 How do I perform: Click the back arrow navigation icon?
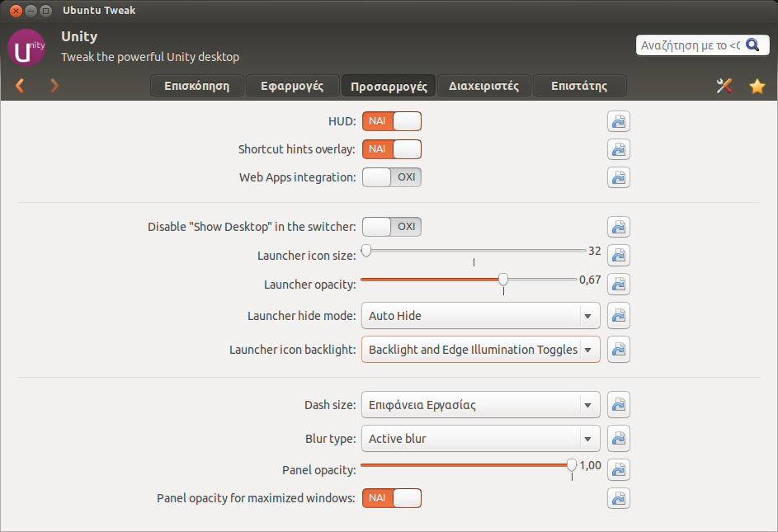tap(20, 86)
